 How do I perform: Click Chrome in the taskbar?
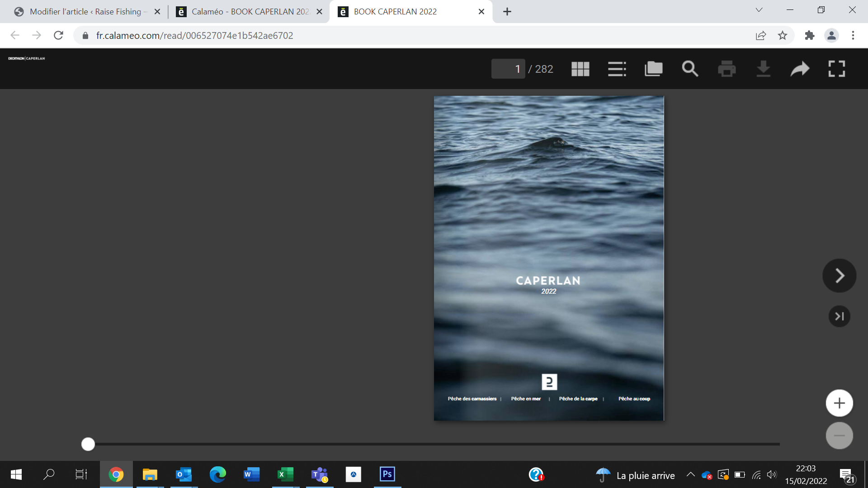click(x=116, y=474)
